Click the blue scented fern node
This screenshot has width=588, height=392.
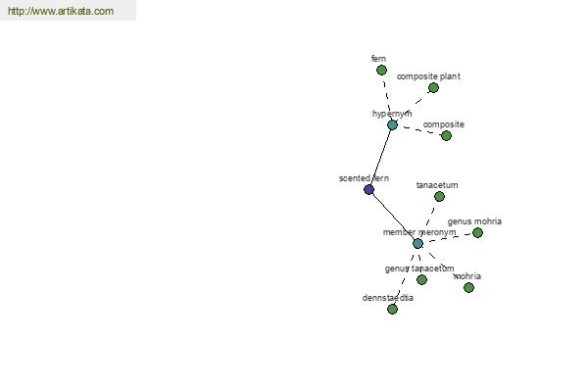click(x=368, y=189)
